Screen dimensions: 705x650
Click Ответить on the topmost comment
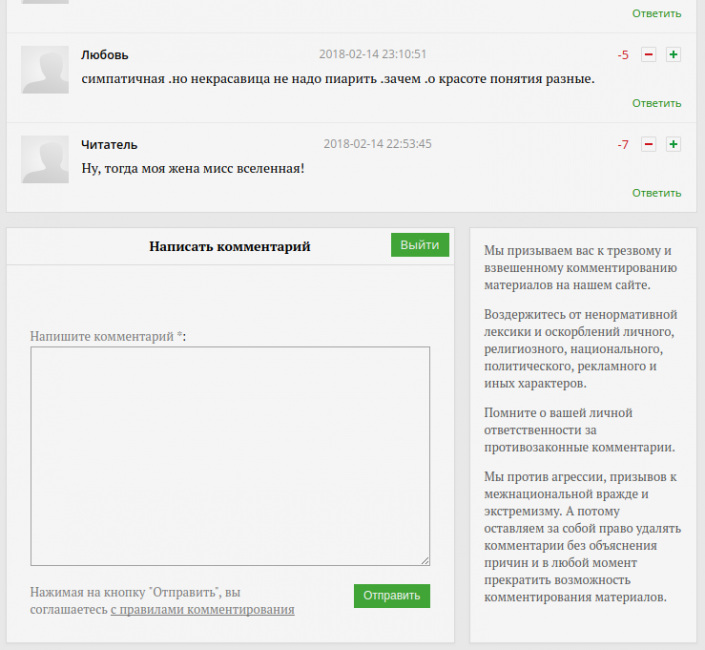(x=656, y=13)
